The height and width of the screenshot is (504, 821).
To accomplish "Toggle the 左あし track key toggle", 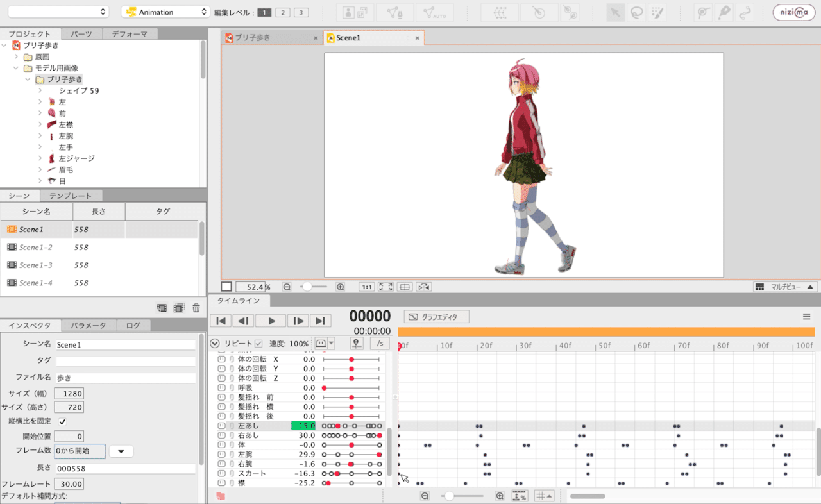I will 221,426.
